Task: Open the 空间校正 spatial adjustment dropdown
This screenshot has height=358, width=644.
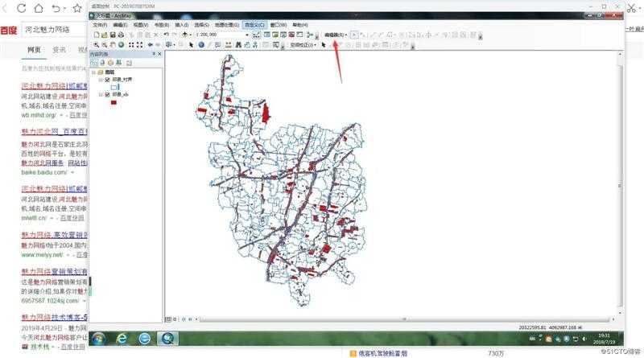Action: [x=303, y=45]
